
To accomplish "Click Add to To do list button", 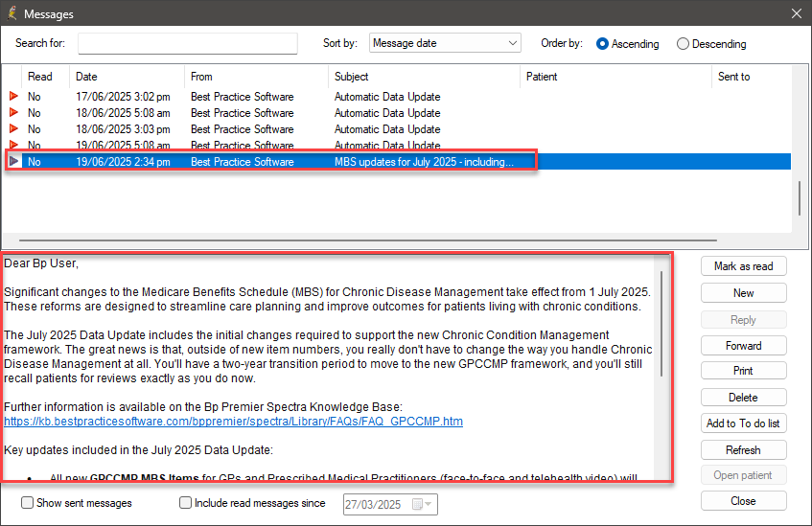I will coord(744,423).
